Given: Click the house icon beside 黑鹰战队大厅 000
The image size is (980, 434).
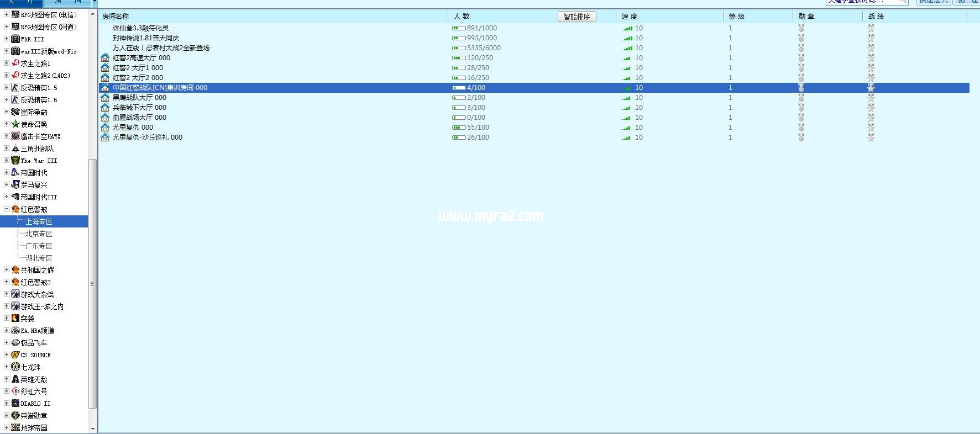Looking at the screenshot, I should pos(105,98).
